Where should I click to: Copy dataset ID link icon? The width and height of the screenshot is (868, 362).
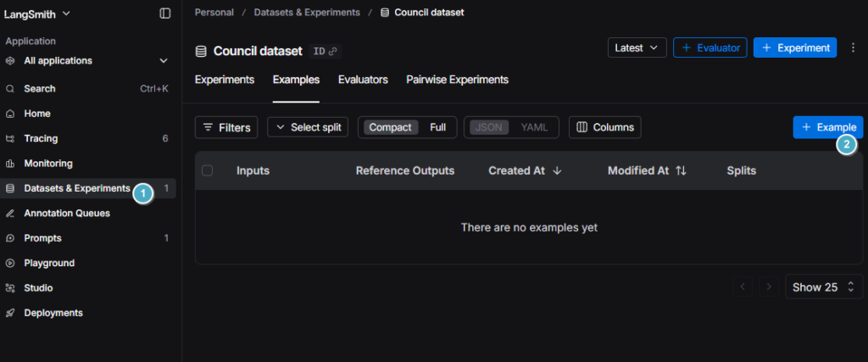click(333, 51)
